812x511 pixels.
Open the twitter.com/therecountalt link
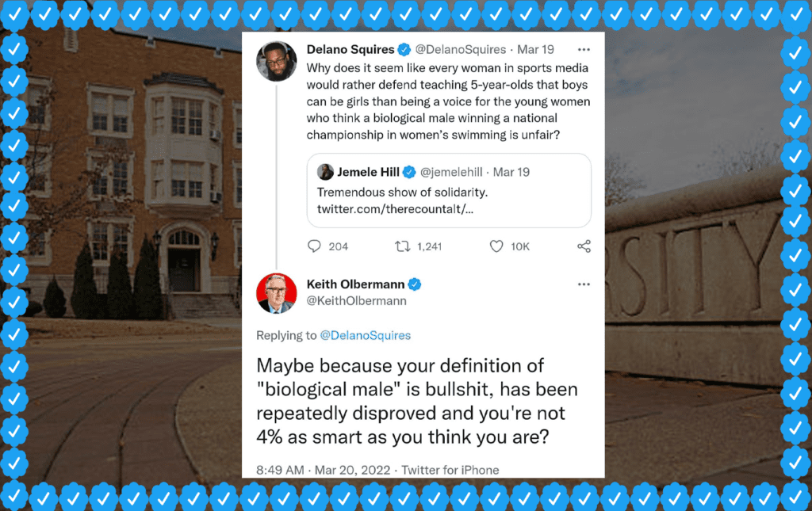tap(395, 209)
